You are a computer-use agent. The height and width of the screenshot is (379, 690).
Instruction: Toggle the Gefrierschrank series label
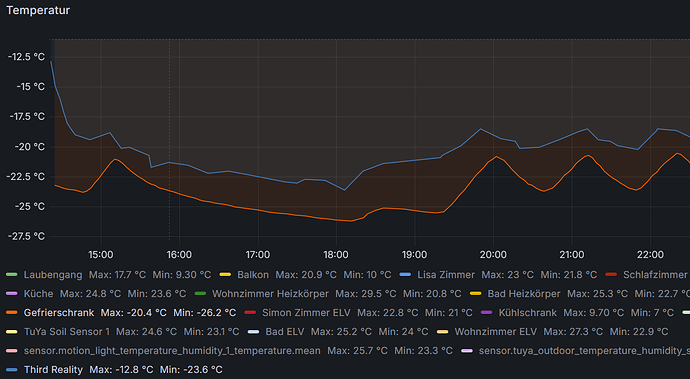(59, 313)
